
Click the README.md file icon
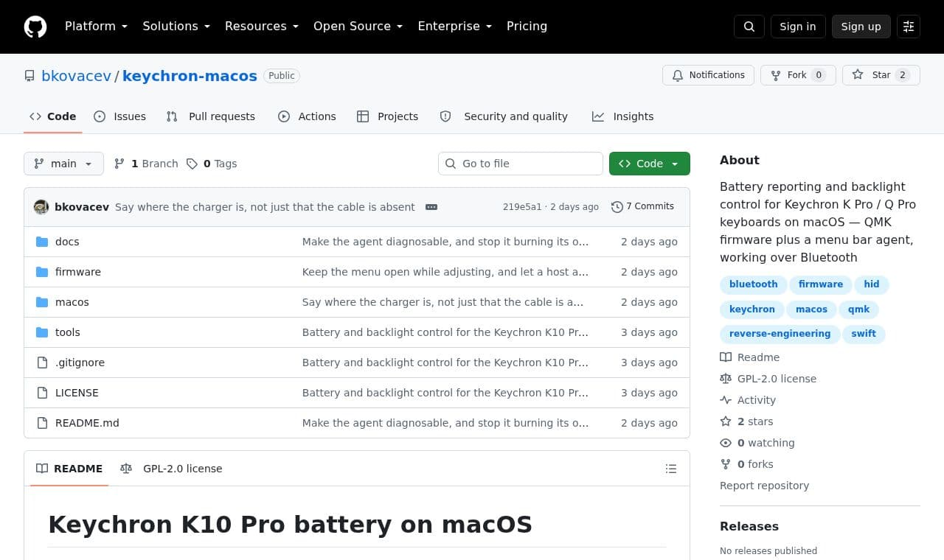[x=42, y=423]
